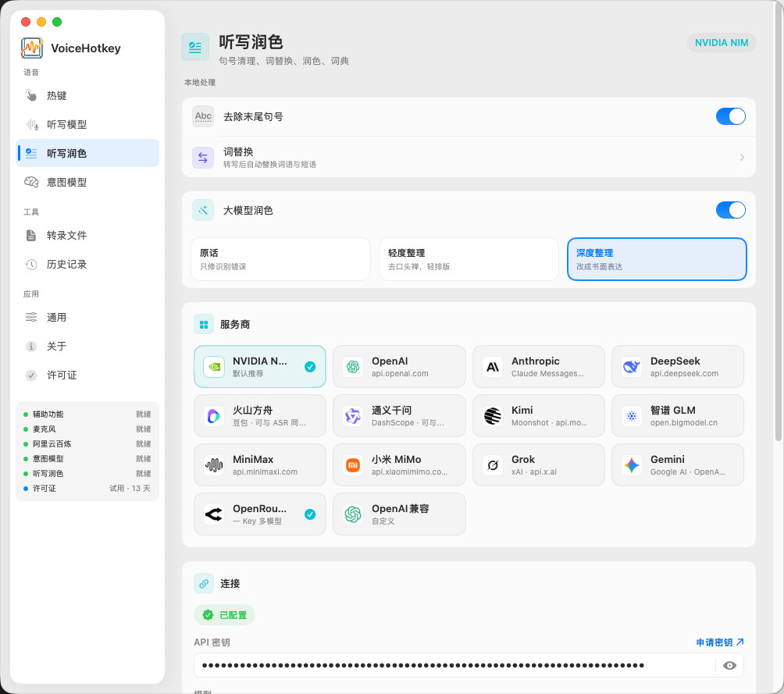Click the NVIDIA logo icon in provider card
Image resolution: width=784 pixels, height=694 pixels.
[x=214, y=366]
